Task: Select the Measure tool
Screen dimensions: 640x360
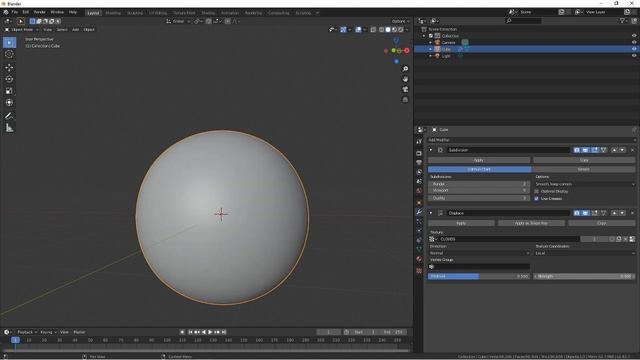Action: 9,128
